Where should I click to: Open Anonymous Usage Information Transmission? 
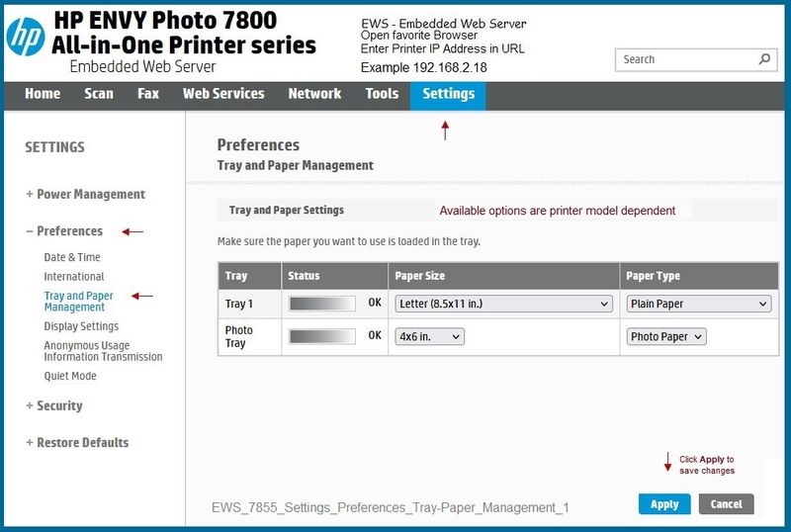(x=103, y=351)
